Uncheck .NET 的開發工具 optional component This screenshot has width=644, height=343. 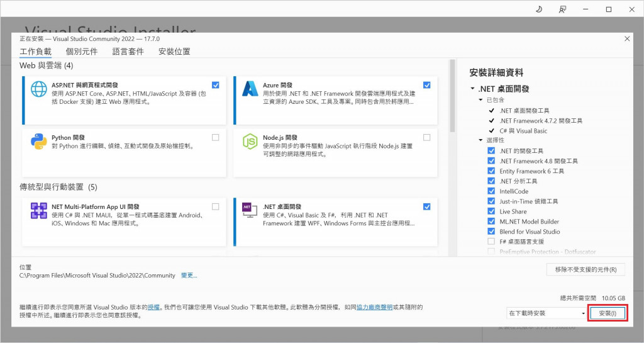(491, 151)
